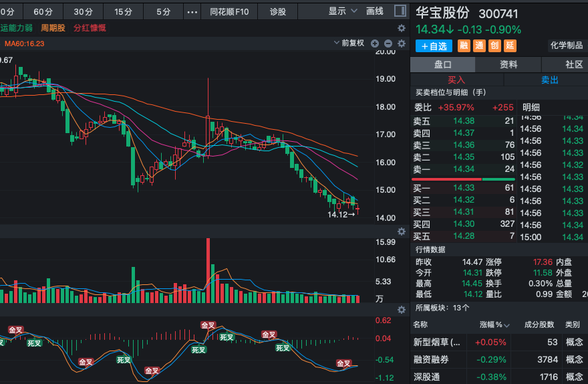Expand the 前复权 adjustment dropdown
Image resolution: width=588 pixels, height=384 pixels.
(x=349, y=43)
